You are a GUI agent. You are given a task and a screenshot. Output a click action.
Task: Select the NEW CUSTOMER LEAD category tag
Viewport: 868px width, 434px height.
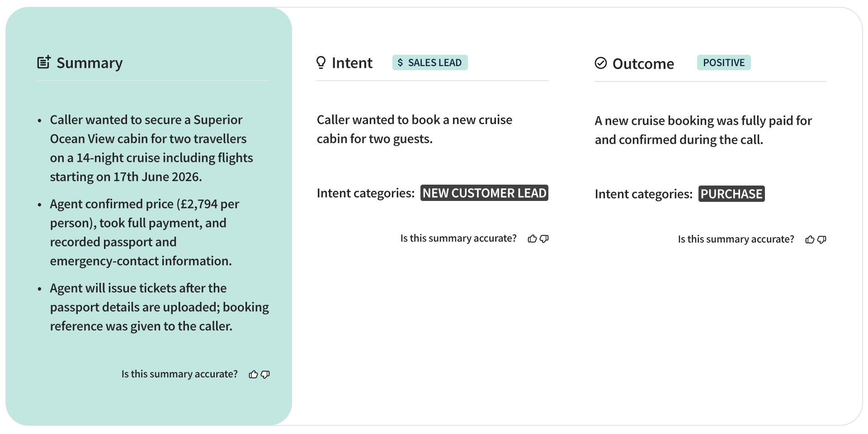(484, 193)
